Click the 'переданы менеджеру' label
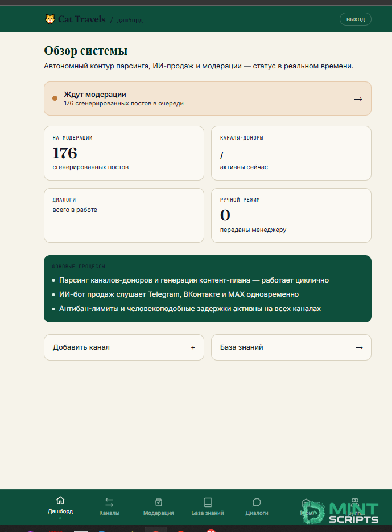This screenshot has width=392, height=532. (x=253, y=230)
